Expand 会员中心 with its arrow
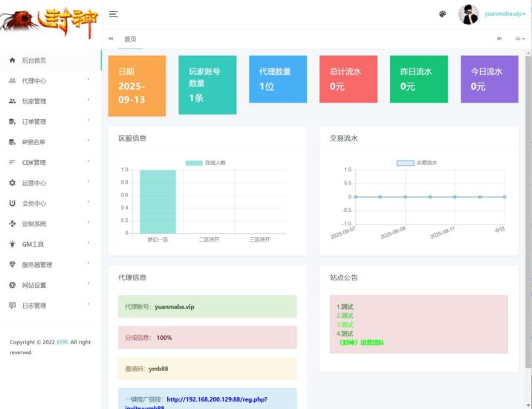The height and width of the screenshot is (409, 532). 88,202
